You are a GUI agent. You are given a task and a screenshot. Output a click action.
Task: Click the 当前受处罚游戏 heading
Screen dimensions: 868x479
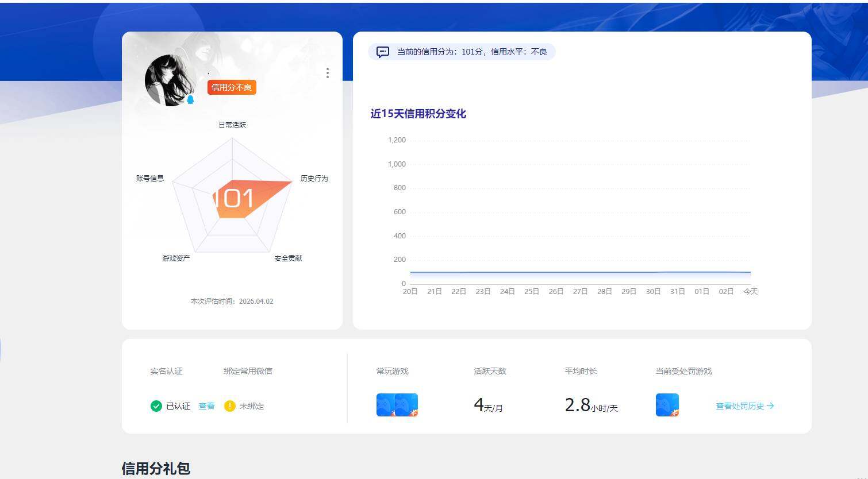[683, 372]
